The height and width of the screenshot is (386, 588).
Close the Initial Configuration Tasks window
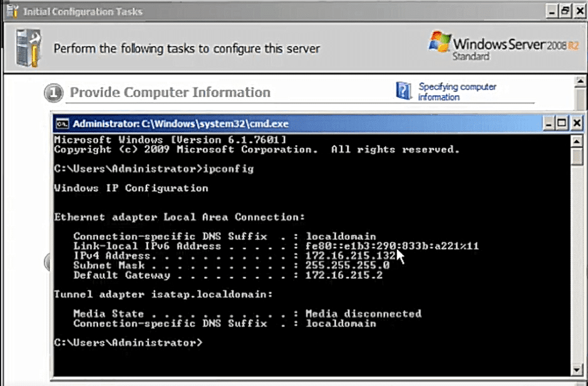tap(580, 11)
